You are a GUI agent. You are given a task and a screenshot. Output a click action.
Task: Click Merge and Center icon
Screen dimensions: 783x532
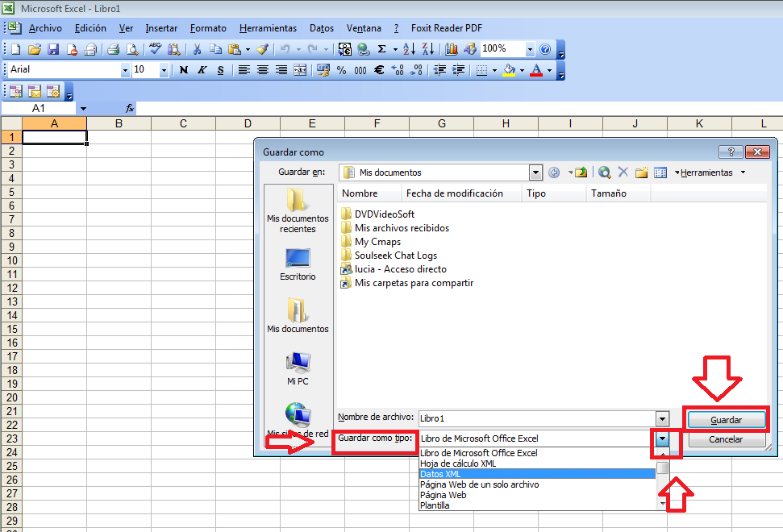[300, 70]
